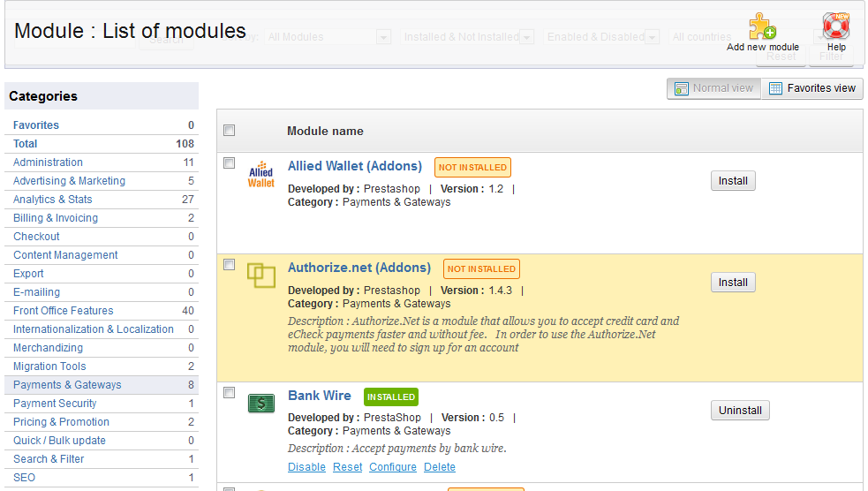Screen dimensions: 868x491
Task: Uninstall the Bank Wire module
Action: tap(740, 410)
